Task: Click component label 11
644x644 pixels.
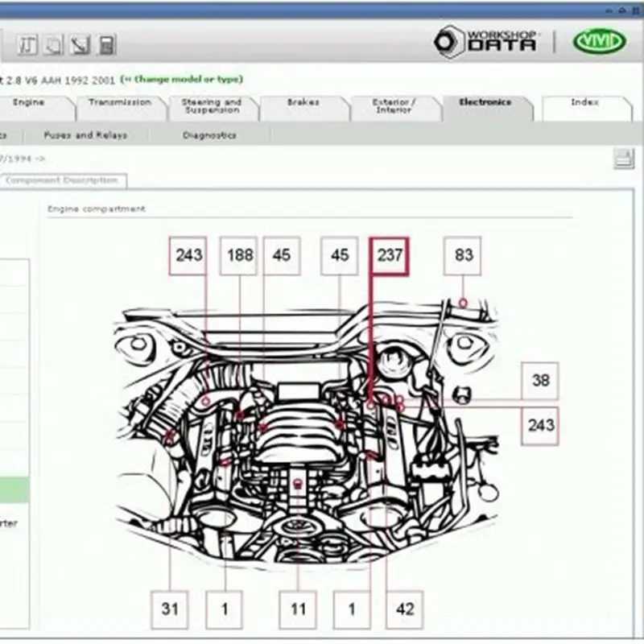Action: 298,609
